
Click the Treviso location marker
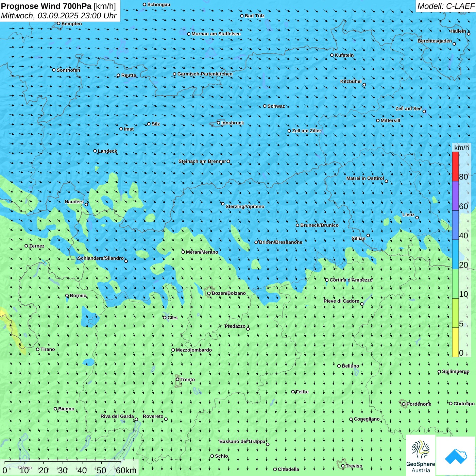(343, 466)
